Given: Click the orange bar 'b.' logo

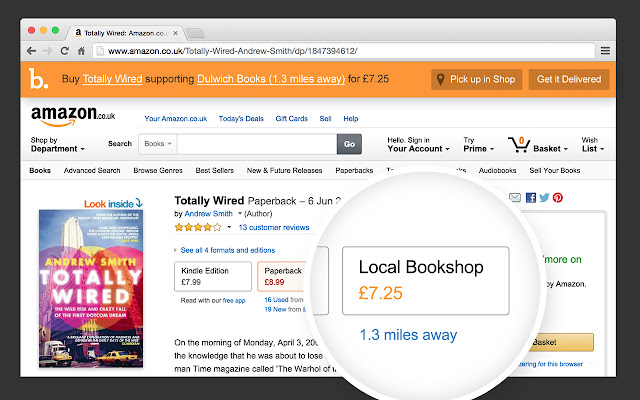Looking at the screenshot, I should coord(38,79).
